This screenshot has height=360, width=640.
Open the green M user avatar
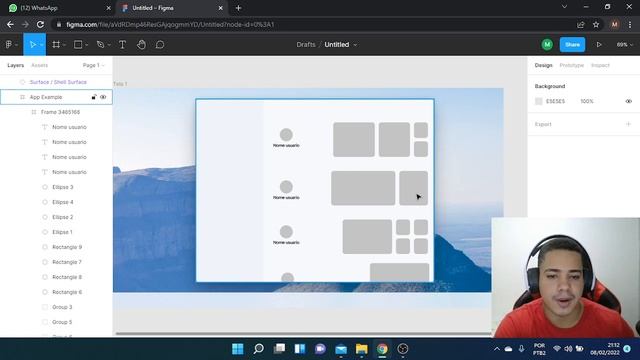point(547,44)
